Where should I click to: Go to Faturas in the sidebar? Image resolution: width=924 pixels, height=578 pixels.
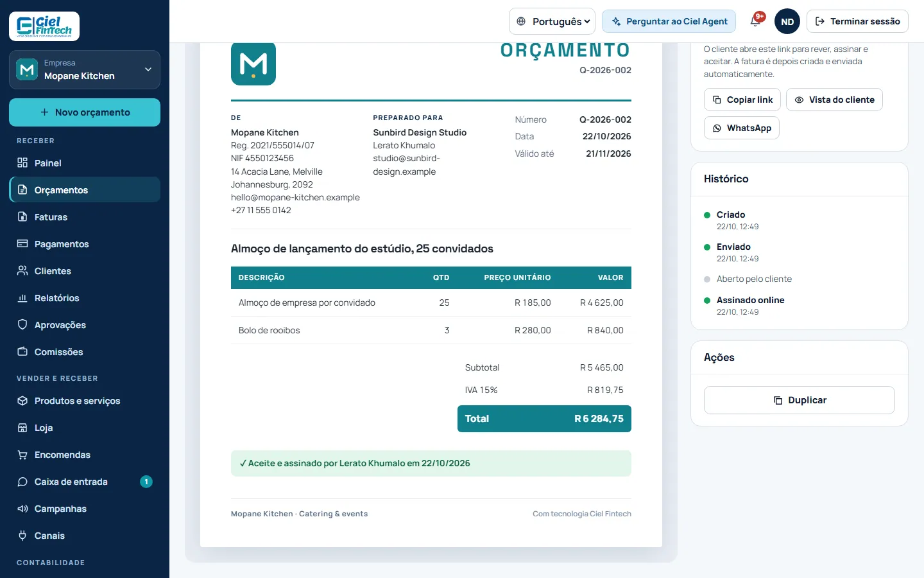[x=85, y=217]
